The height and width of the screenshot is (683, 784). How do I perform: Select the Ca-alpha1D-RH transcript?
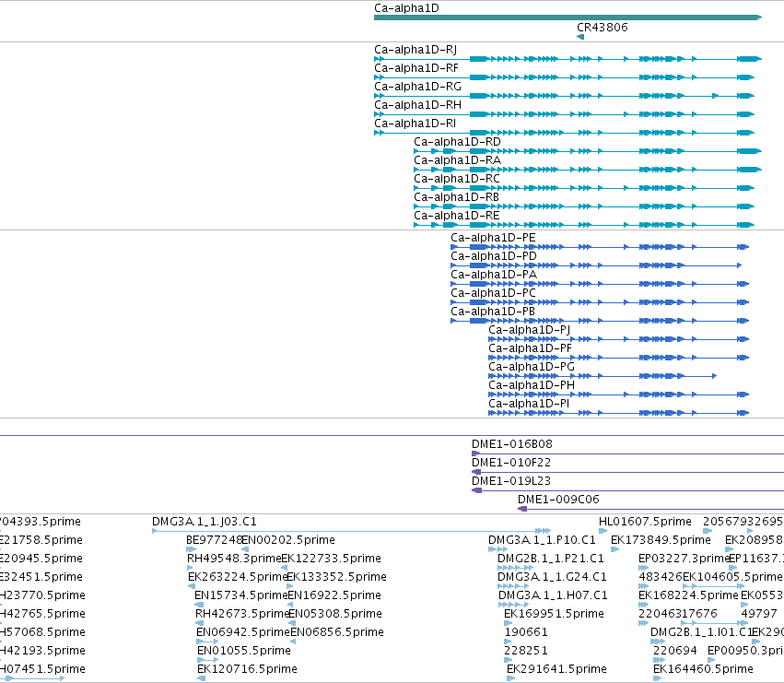(x=564, y=114)
